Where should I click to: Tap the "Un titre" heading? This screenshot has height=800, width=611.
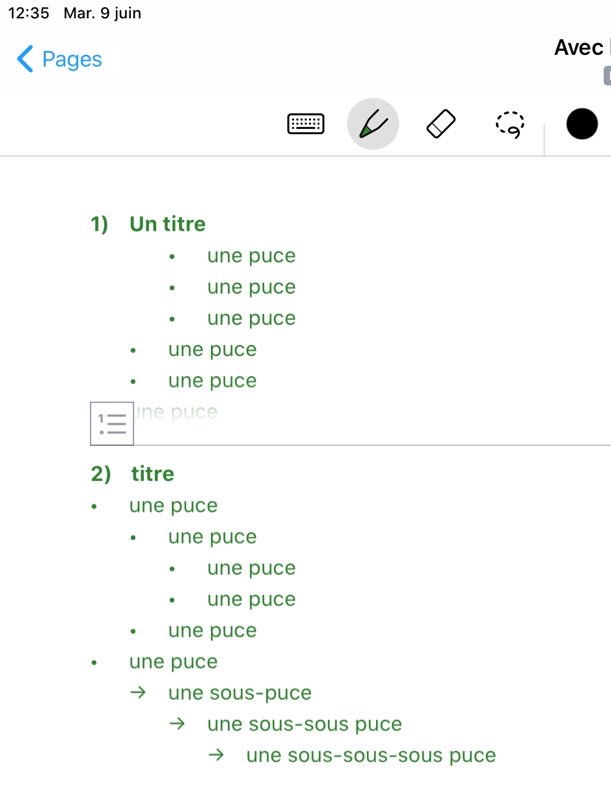coord(167,224)
